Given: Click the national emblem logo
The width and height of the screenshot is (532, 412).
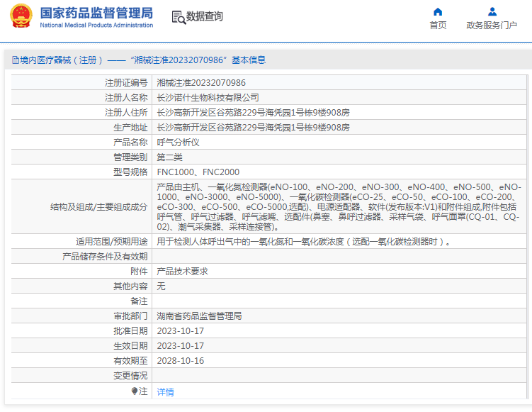Looking at the screenshot, I should [x=21, y=16].
